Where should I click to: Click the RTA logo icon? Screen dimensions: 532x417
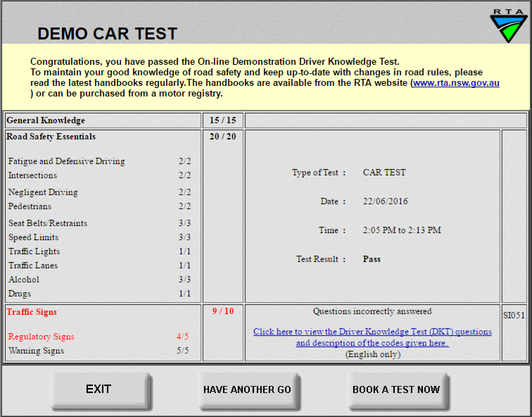[x=508, y=24]
